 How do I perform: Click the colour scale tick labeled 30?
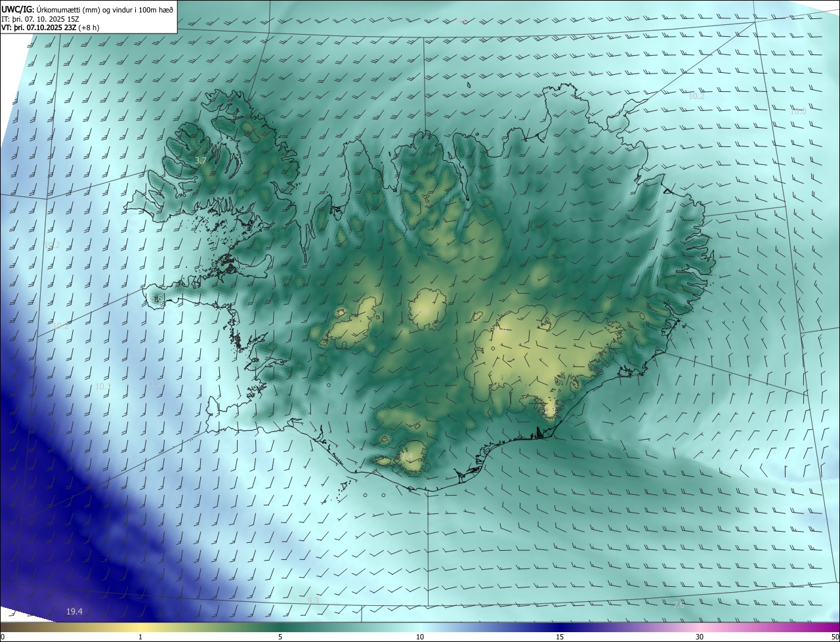[700, 637]
